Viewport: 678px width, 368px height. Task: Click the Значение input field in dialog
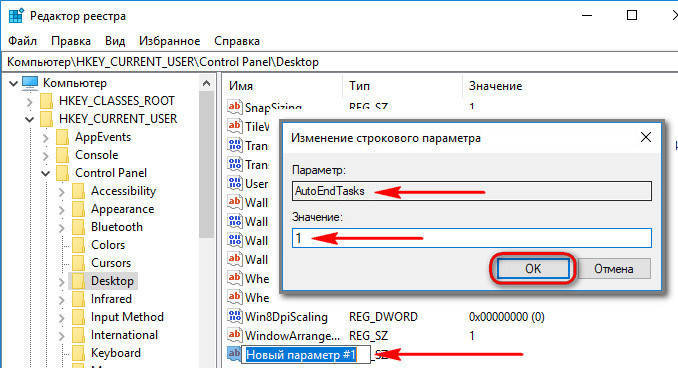pos(472,238)
